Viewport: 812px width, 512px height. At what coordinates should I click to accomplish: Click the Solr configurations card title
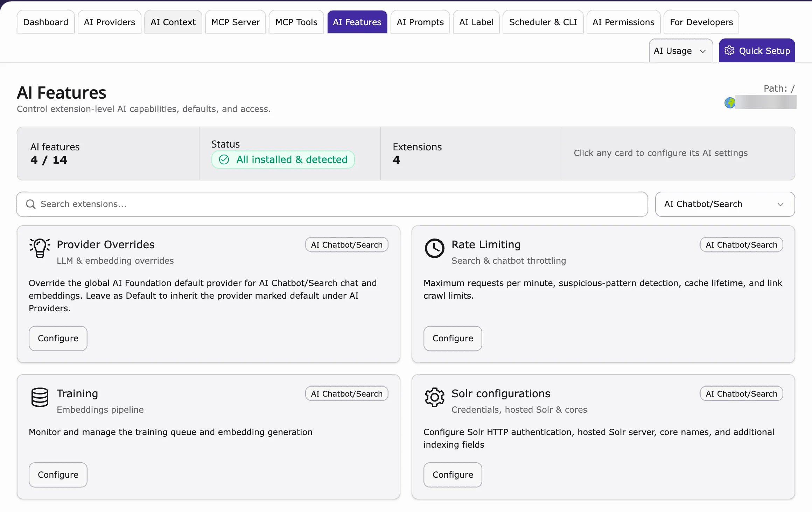click(501, 393)
